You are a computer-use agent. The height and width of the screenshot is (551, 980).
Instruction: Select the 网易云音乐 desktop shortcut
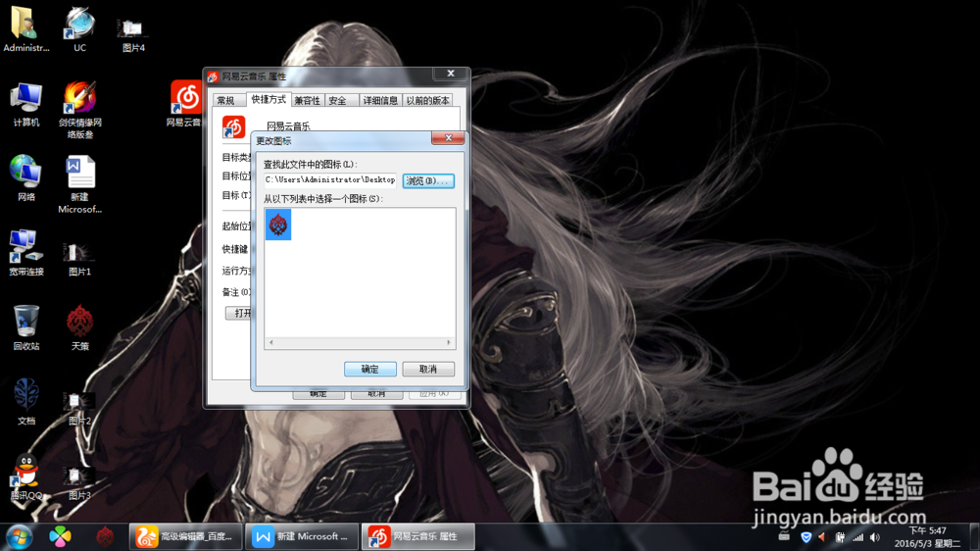(185, 103)
